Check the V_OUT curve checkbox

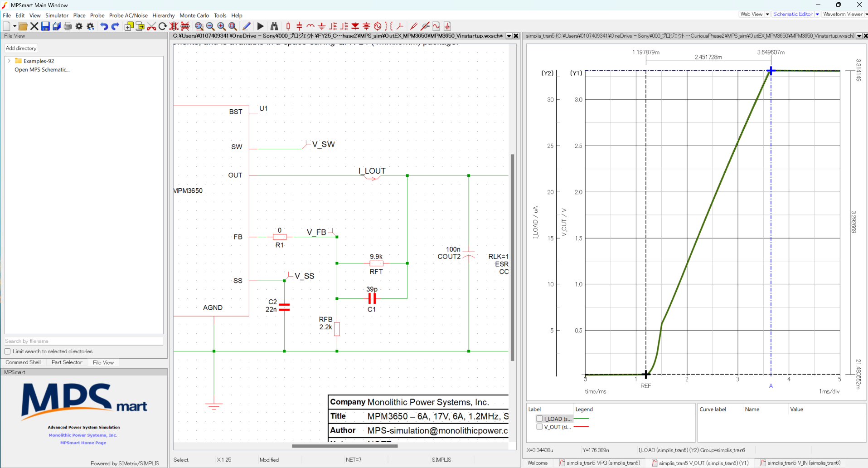(539, 427)
